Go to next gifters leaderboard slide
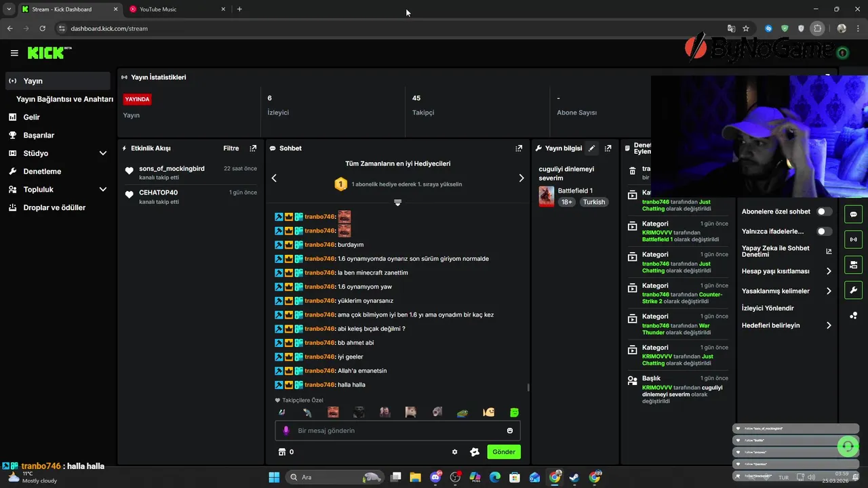This screenshot has height=488, width=868. [x=521, y=178]
